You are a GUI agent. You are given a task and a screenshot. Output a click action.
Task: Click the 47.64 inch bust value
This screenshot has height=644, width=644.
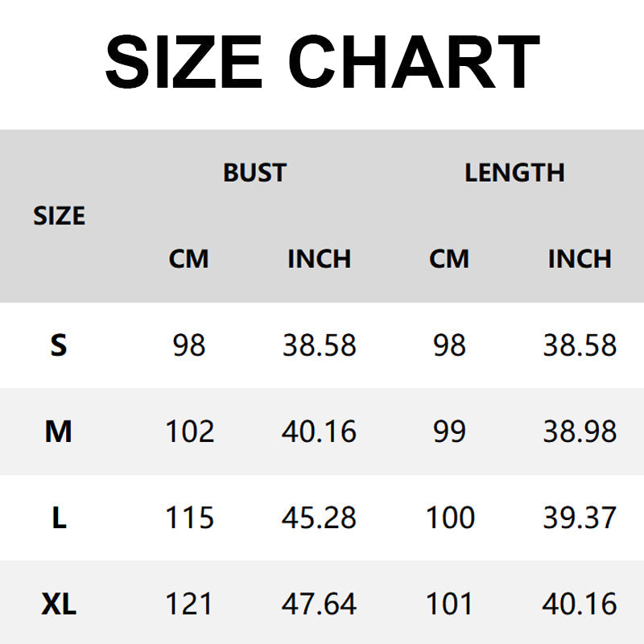point(319,604)
